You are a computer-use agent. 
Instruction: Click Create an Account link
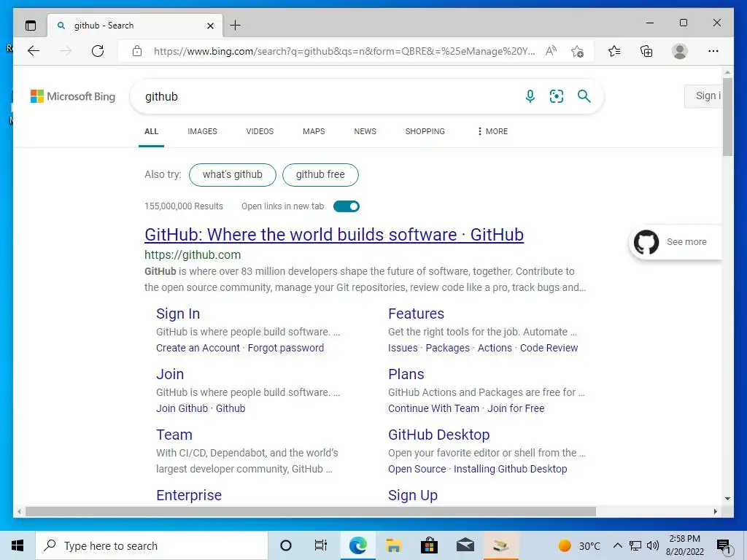(x=198, y=348)
